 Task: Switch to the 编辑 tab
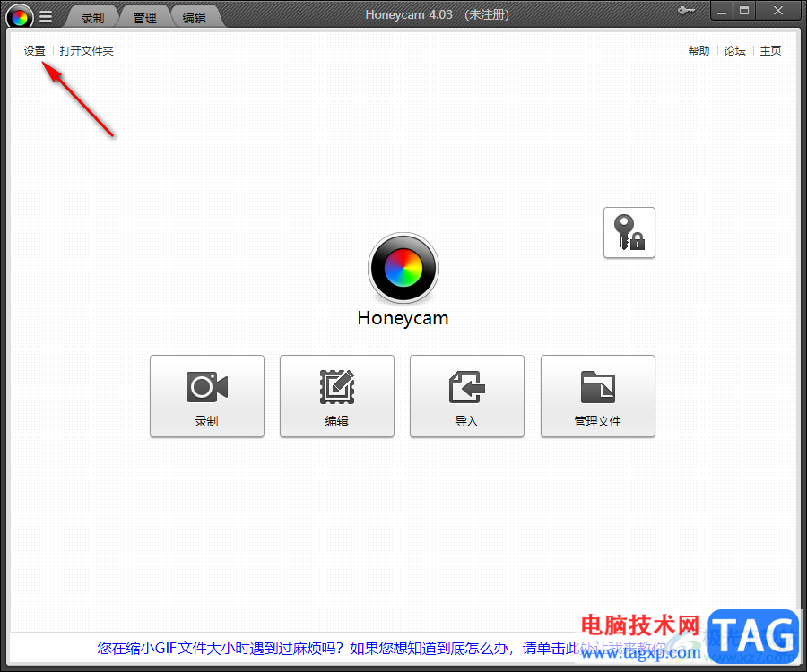pyautogui.click(x=195, y=18)
